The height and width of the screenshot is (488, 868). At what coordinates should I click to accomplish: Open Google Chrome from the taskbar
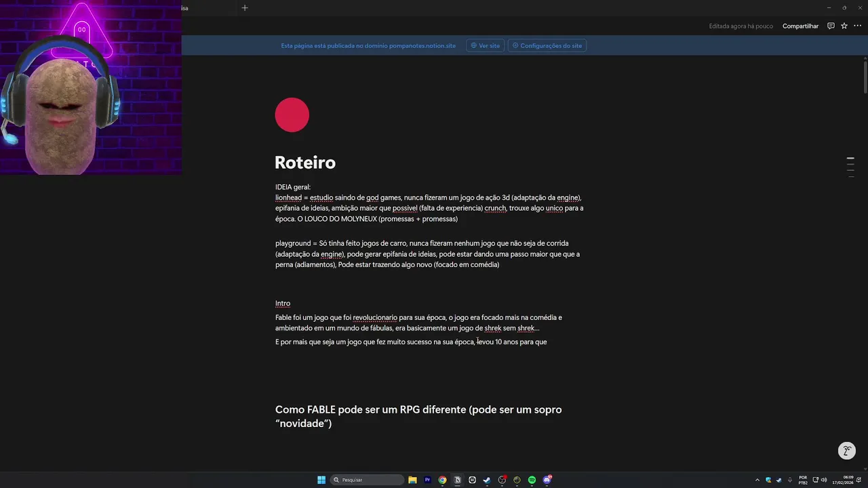[442, 480]
